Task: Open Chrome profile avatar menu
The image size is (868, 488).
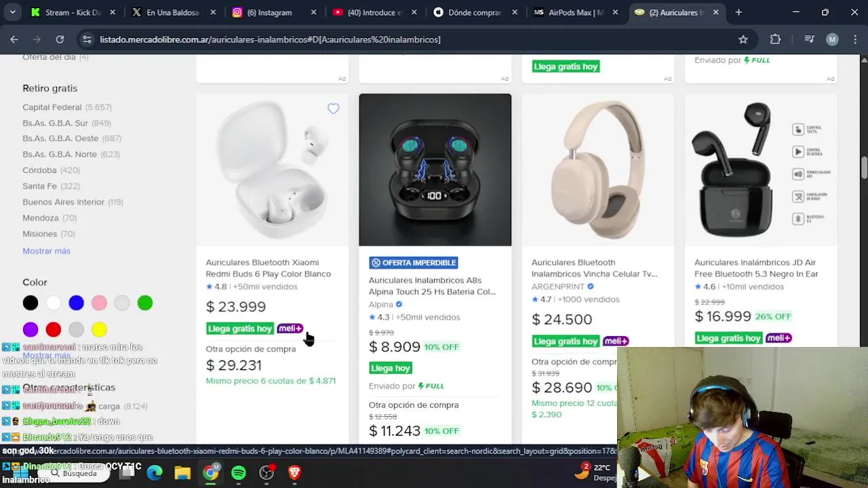Action: pos(832,39)
